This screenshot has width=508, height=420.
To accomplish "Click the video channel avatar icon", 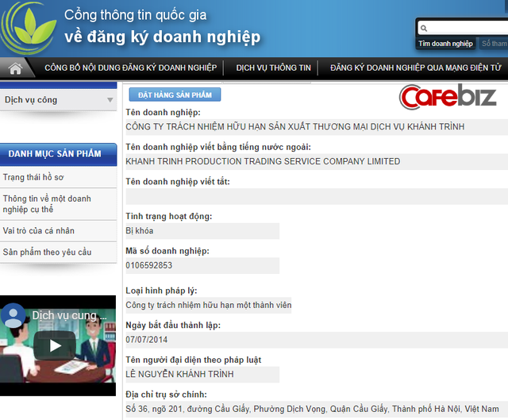I will pos(13,315).
